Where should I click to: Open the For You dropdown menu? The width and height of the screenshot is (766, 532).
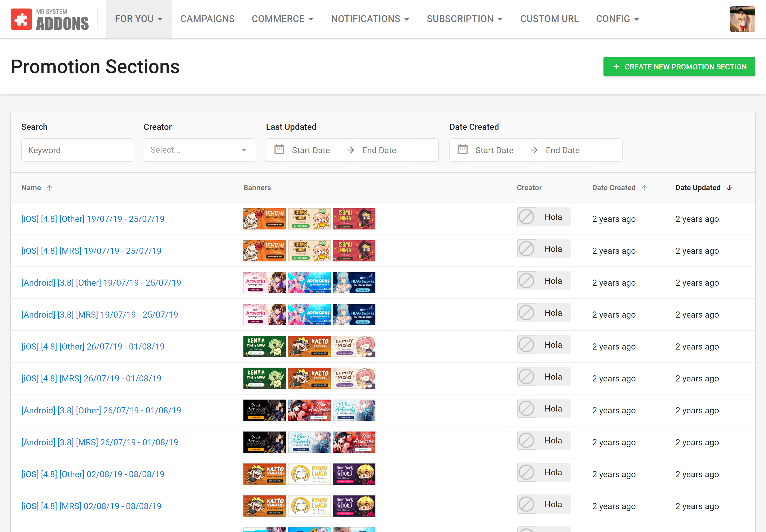[x=139, y=19]
